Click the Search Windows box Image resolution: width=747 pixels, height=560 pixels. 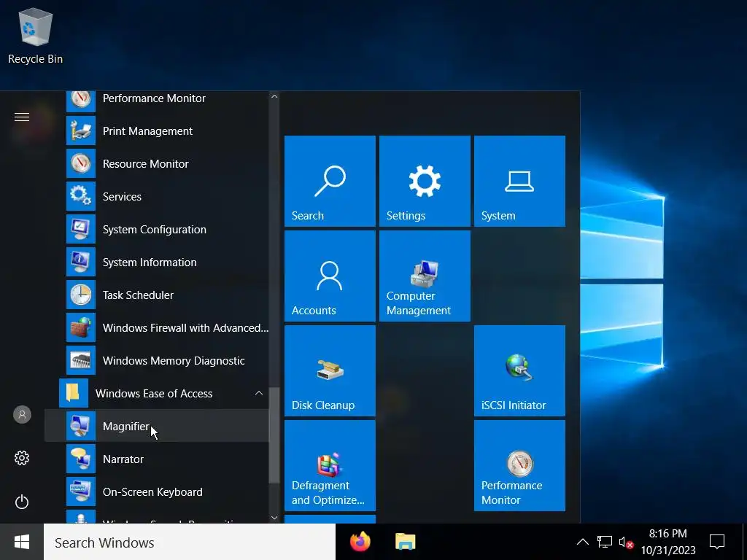[190, 542]
